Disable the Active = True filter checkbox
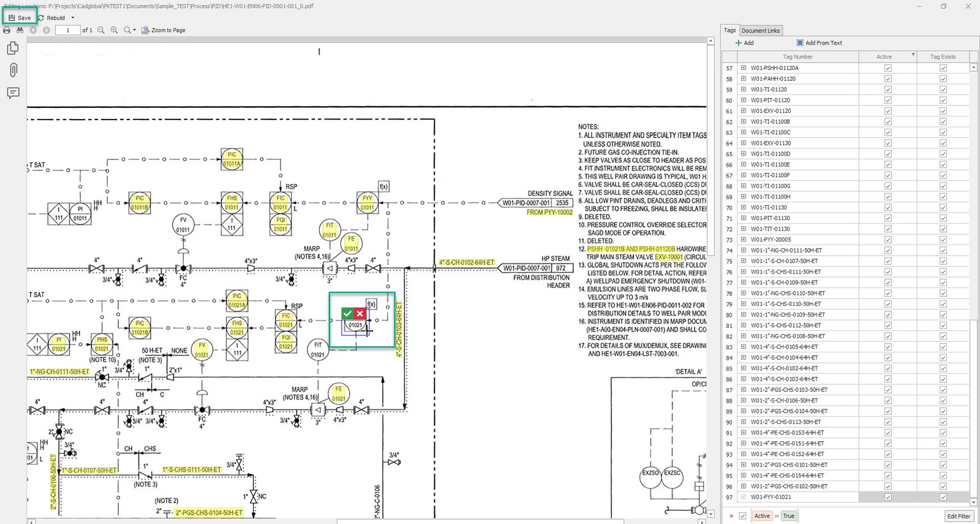The width and height of the screenshot is (980, 524). [742, 516]
